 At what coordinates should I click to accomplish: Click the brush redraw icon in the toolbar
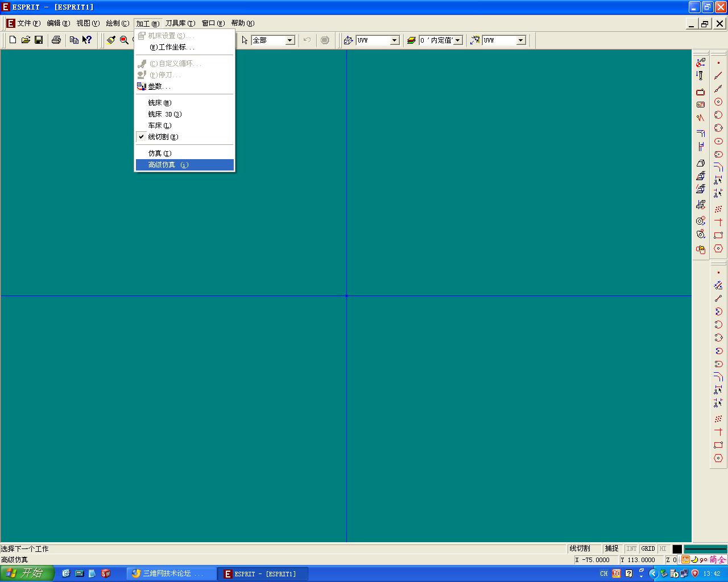111,40
